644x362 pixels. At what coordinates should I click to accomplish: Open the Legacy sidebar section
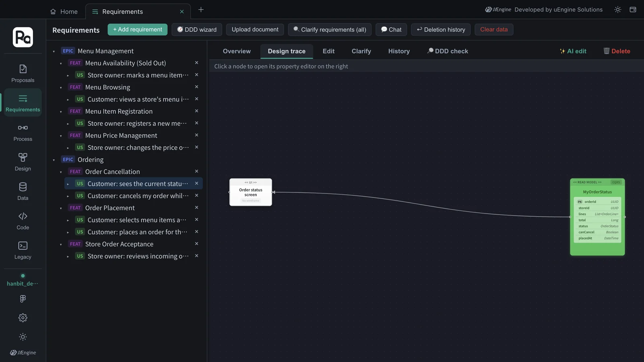23,250
